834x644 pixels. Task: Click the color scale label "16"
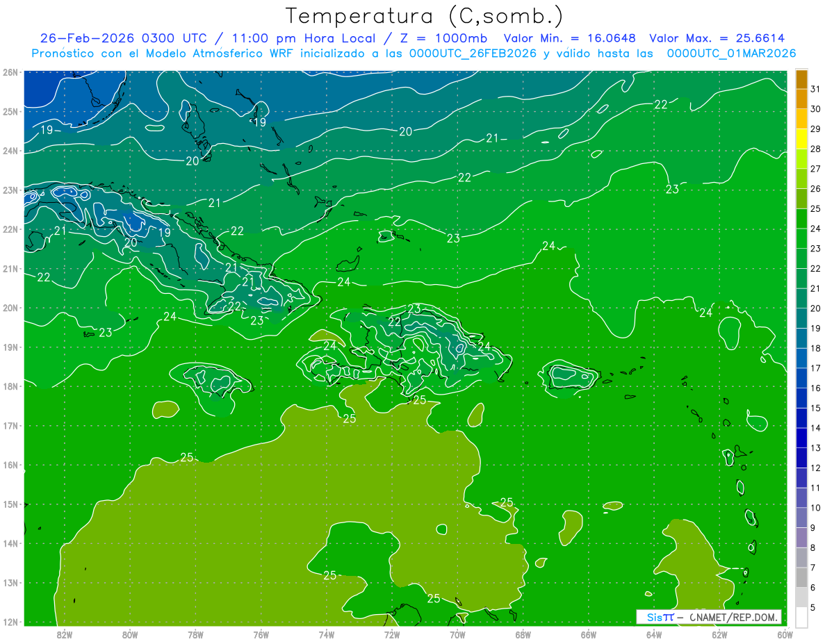815,388
